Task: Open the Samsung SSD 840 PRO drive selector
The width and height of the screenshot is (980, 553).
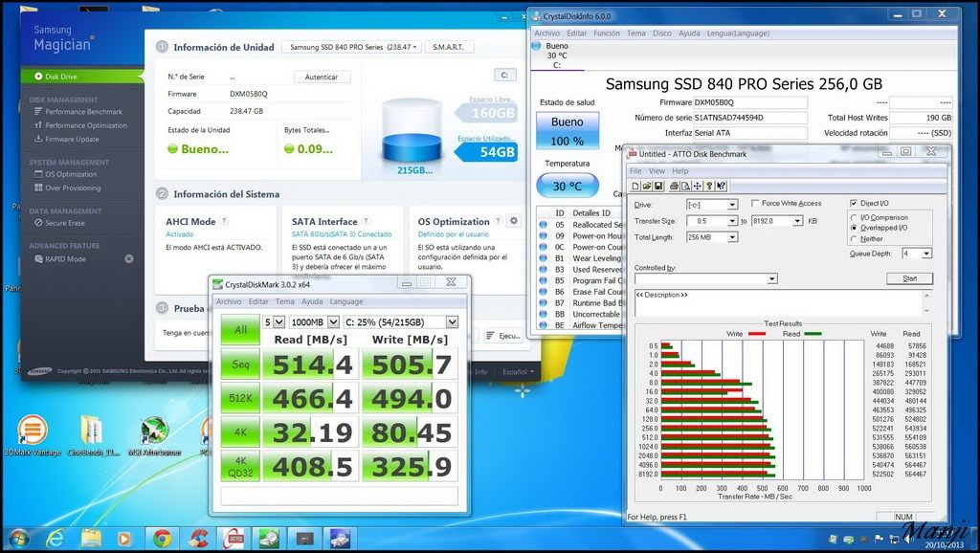Action: point(351,47)
